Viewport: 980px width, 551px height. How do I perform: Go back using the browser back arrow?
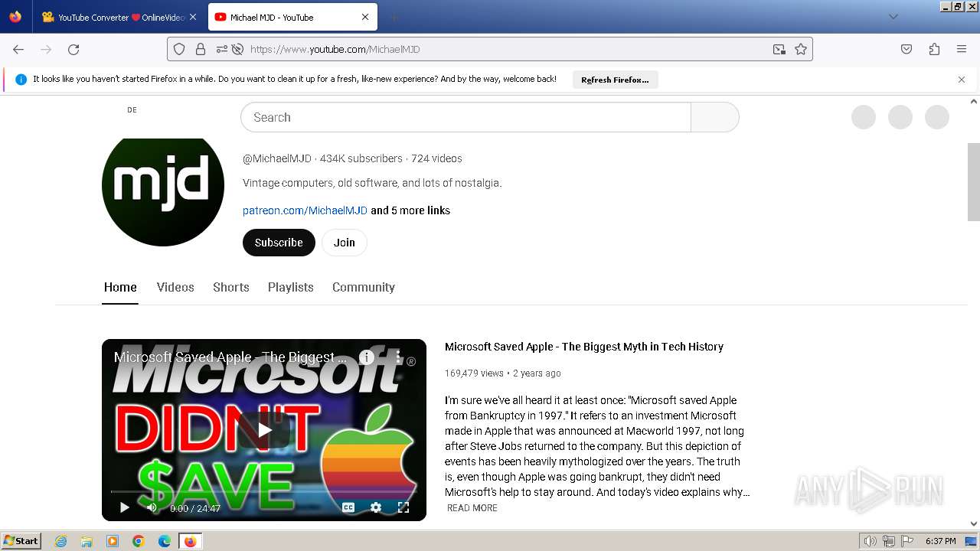click(x=18, y=49)
